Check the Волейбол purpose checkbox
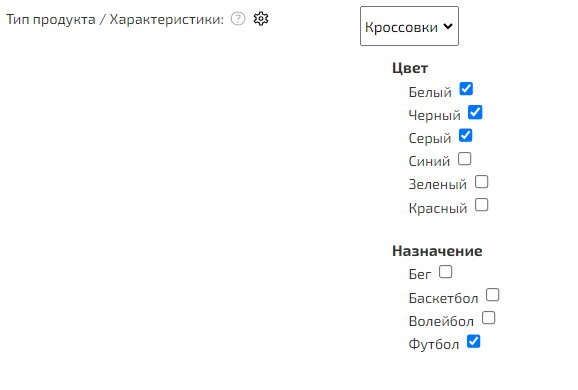Screen dimensions: 578x390 488,318
